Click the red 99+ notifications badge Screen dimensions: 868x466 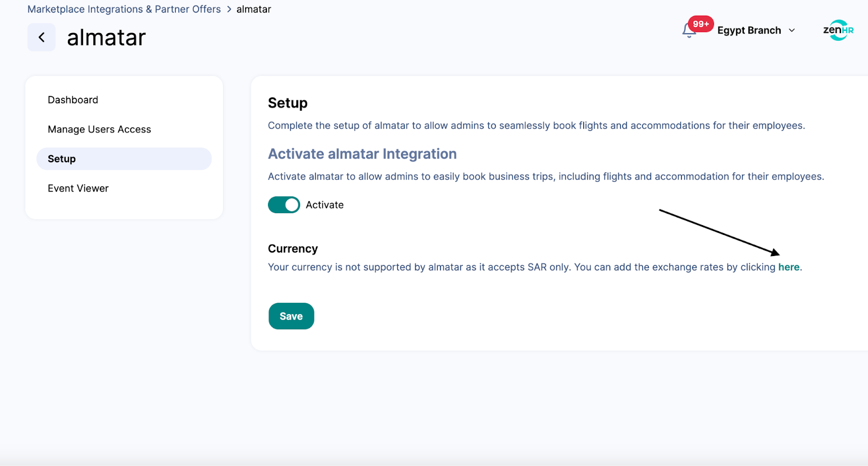[701, 24]
